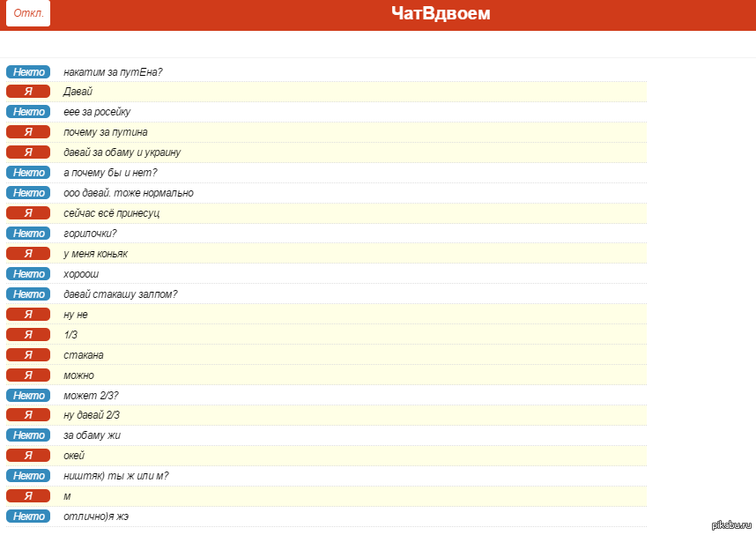Click the Я badge beside 'Давай'
Screen dimensions: 756x535
pyautogui.click(x=28, y=92)
